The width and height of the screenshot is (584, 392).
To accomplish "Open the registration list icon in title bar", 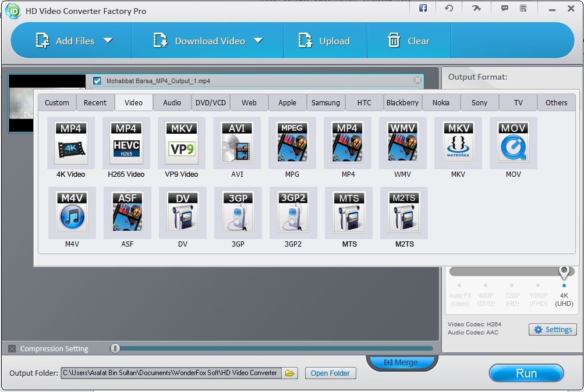I will 523,8.
